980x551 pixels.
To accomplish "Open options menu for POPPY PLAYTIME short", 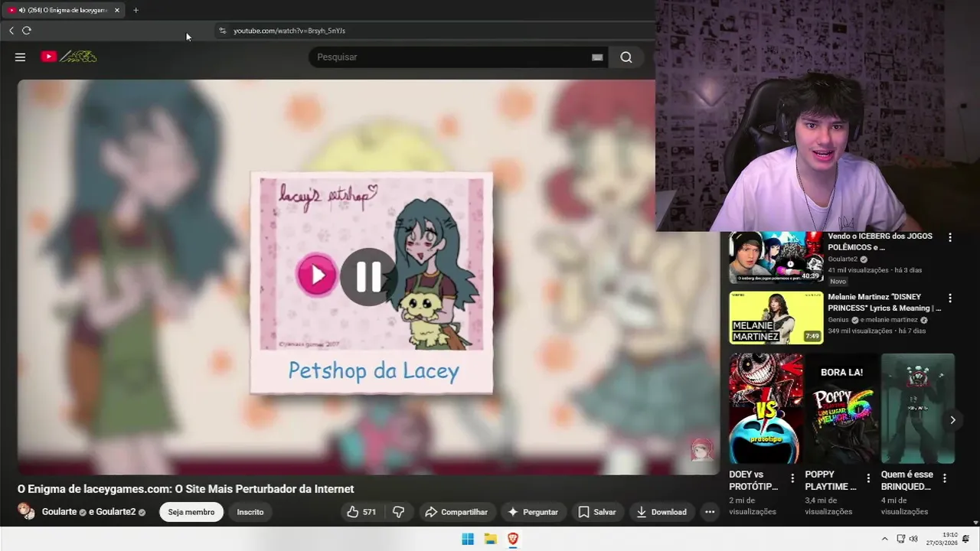I will (868, 478).
